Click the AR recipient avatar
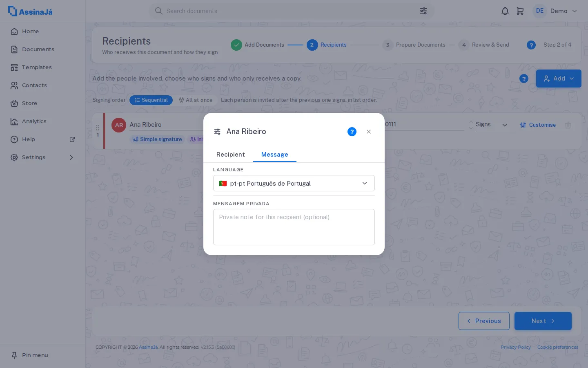 [x=119, y=125]
